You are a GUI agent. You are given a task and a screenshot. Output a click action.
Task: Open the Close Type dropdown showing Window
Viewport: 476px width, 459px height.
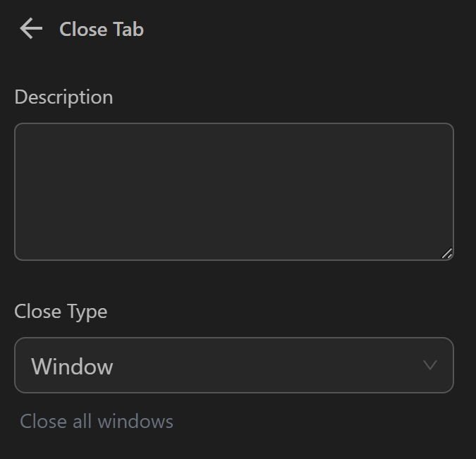233,365
